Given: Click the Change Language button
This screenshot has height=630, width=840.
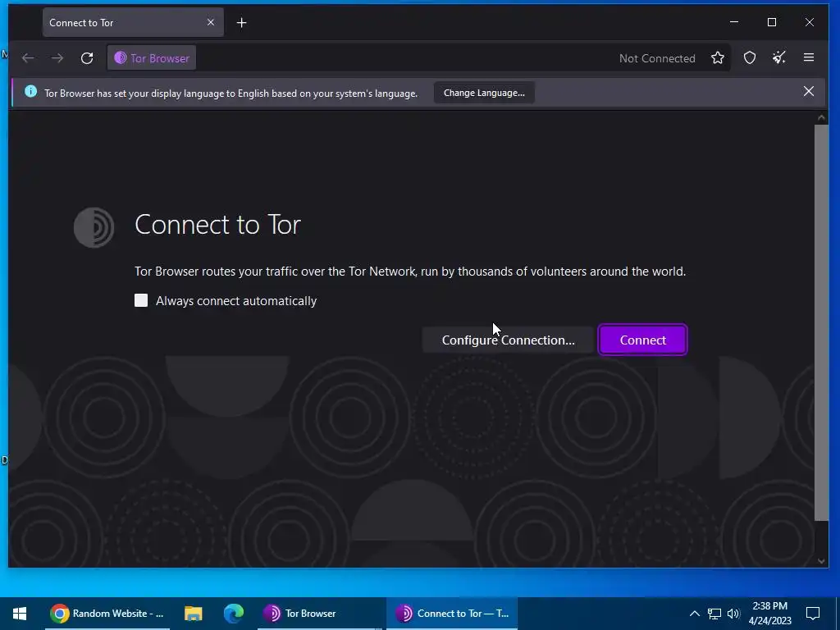Looking at the screenshot, I should 484,93.
